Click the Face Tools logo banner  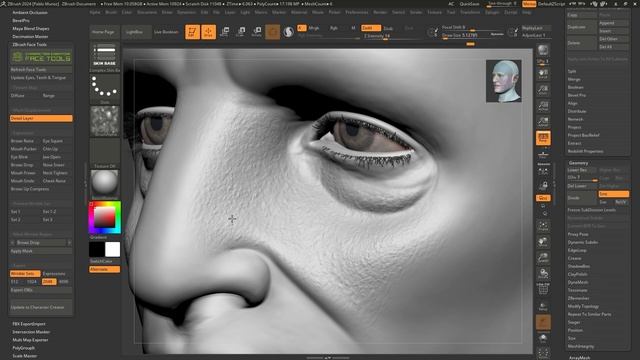click(x=41, y=57)
